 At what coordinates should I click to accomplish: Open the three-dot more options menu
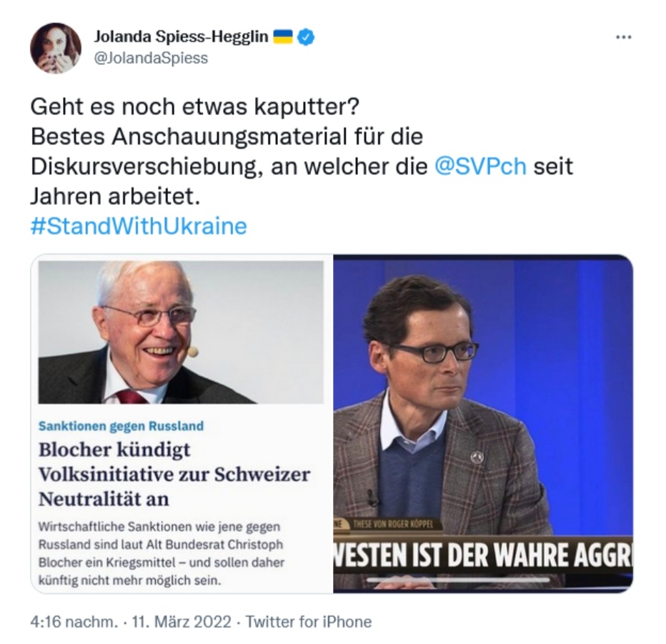[x=623, y=37]
